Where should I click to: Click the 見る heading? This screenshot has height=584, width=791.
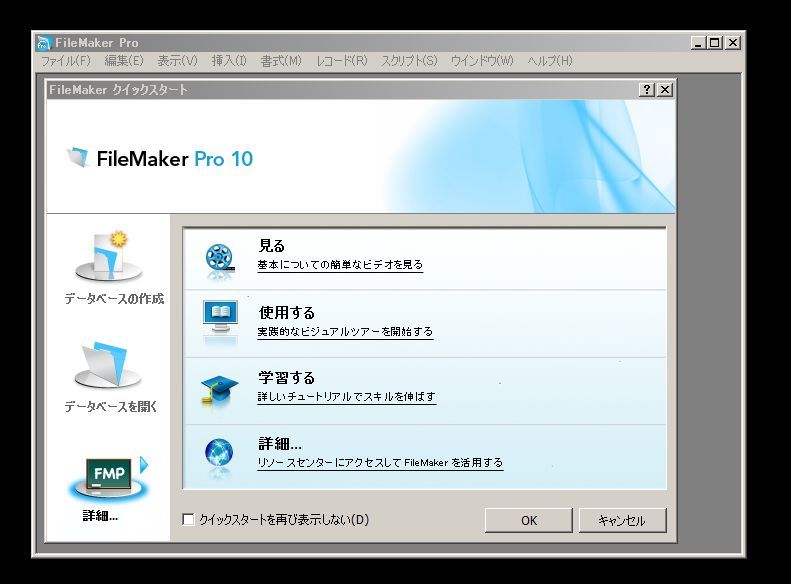(272, 246)
